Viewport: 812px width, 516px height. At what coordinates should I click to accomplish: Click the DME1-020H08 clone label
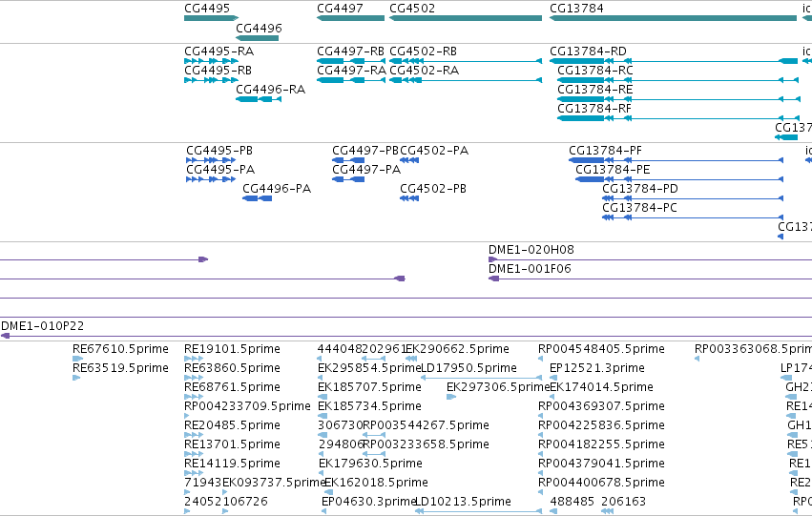[531, 250]
